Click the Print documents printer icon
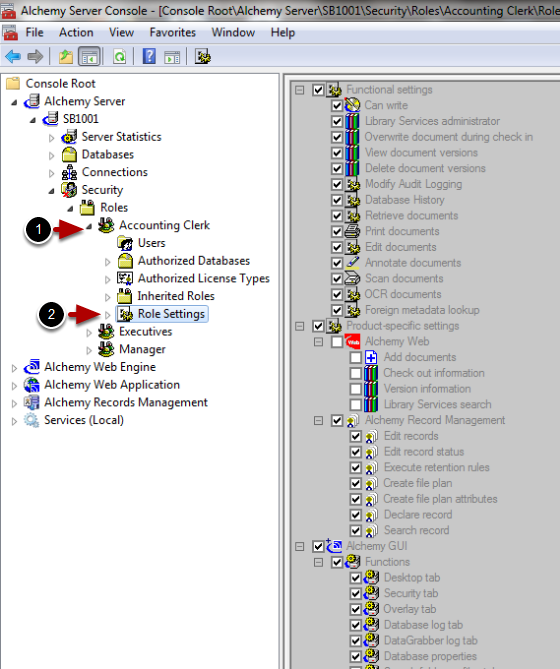 click(x=352, y=231)
